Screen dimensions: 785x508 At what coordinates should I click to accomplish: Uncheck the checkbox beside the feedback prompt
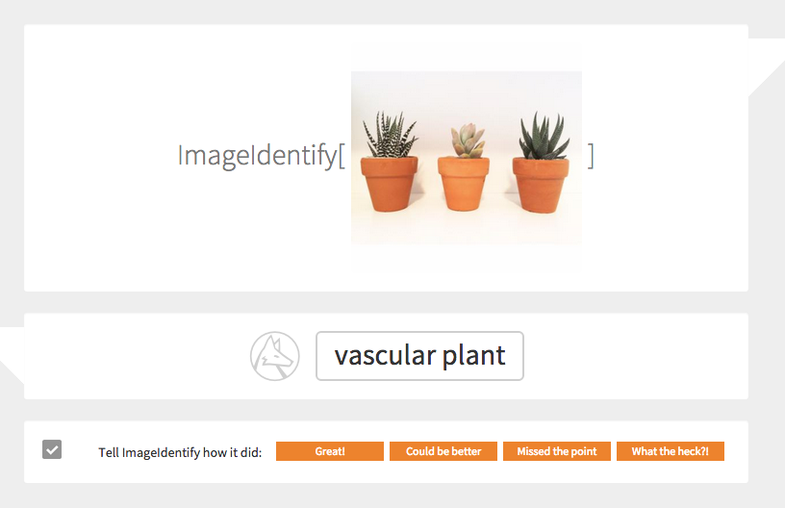(x=52, y=450)
